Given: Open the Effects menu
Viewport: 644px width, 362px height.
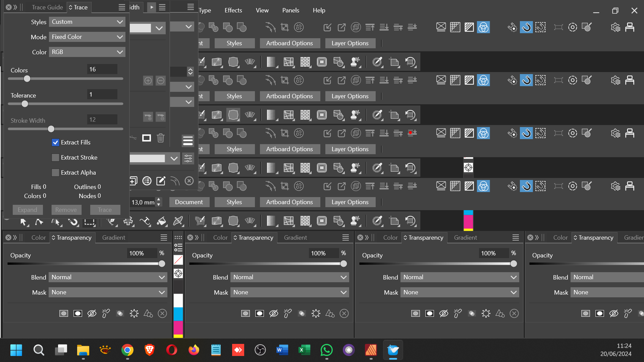Looking at the screenshot, I should pyautogui.click(x=233, y=10).
